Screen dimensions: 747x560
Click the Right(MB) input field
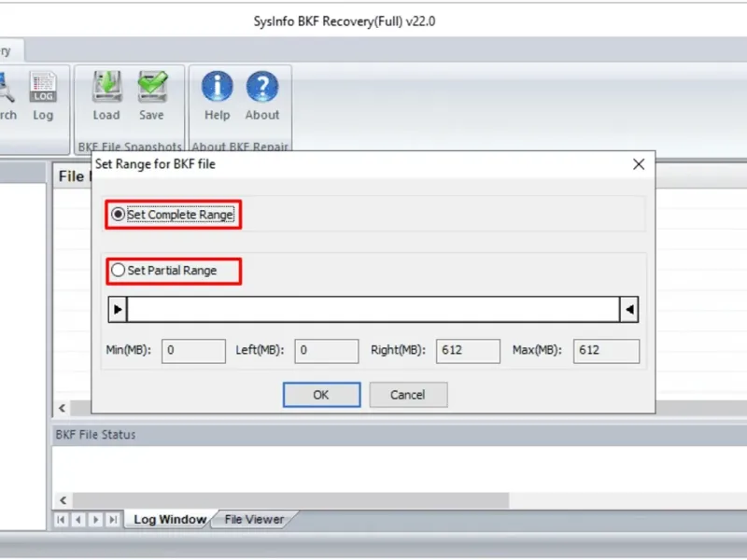pyautogui.click(x=468, y=351)
